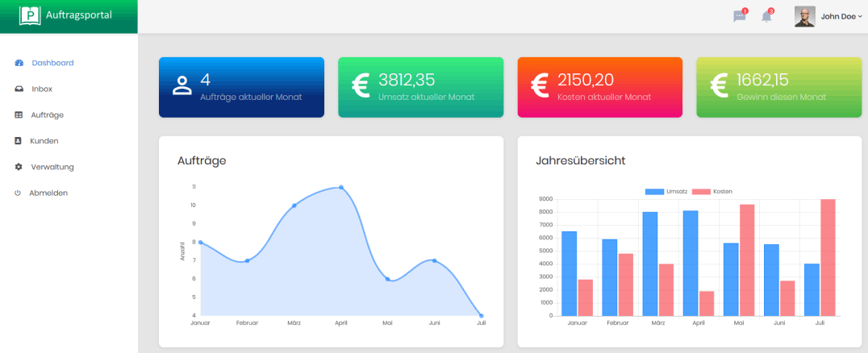Expand the John Doe user dropdown
The width and height of the screenshot is (868, 353).
tap(841, 16)
